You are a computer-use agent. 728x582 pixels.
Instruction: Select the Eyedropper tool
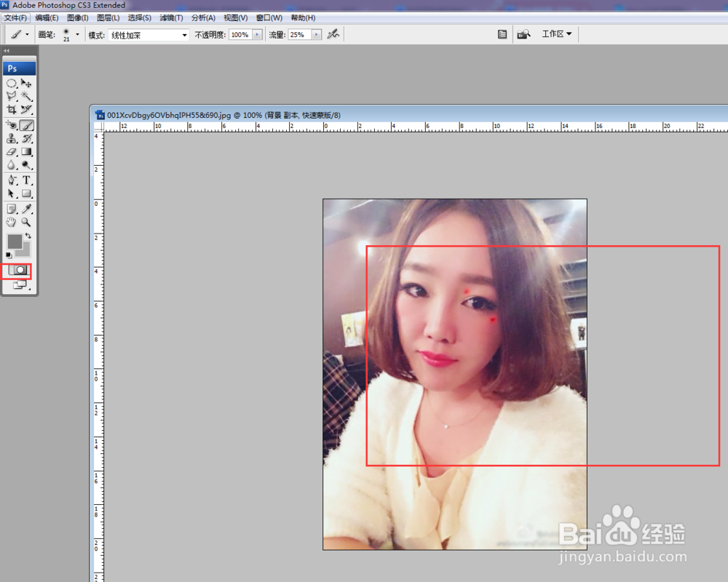click(x=26, y=209)
